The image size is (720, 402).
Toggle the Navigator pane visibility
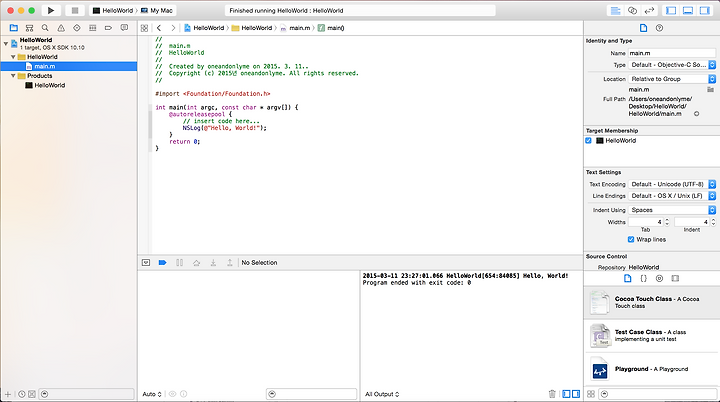[671, 10]
